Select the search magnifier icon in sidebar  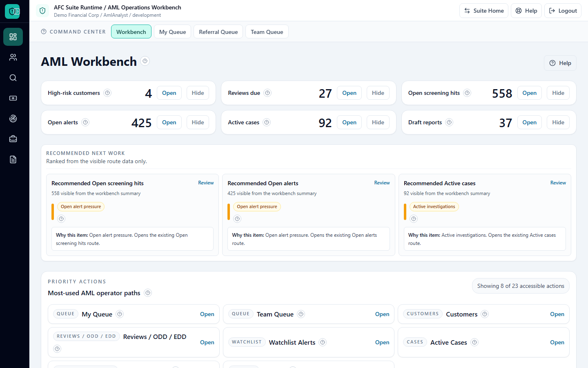point(13,78)
